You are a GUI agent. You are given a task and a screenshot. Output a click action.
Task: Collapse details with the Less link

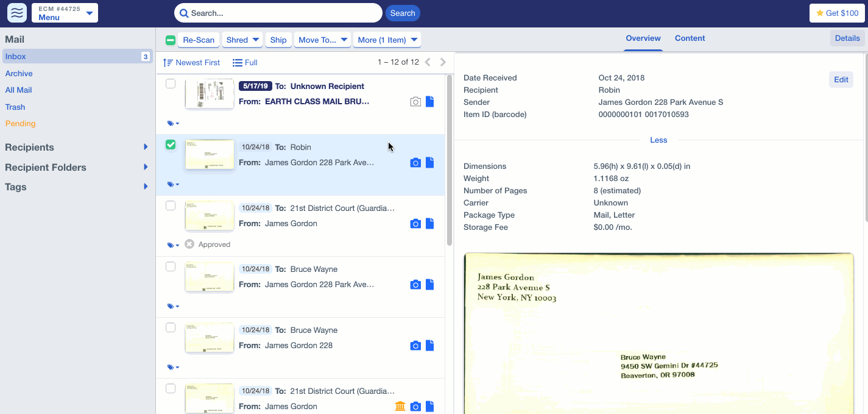pyautogui.click(x=658, y=140)
